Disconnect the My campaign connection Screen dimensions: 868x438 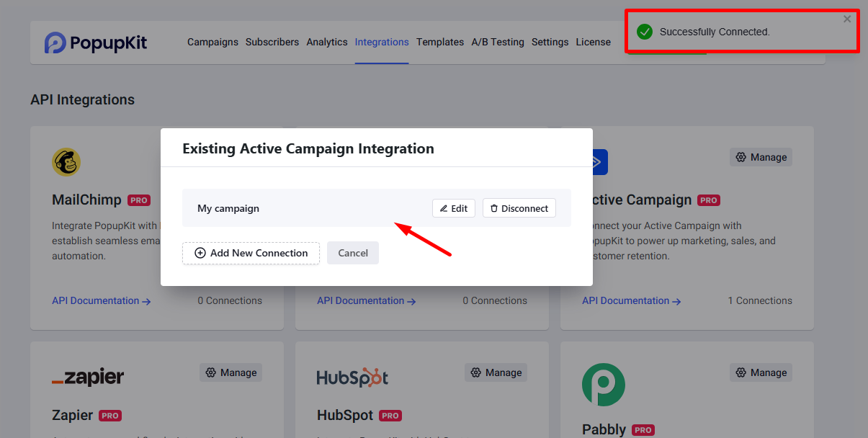click(519, 208)
